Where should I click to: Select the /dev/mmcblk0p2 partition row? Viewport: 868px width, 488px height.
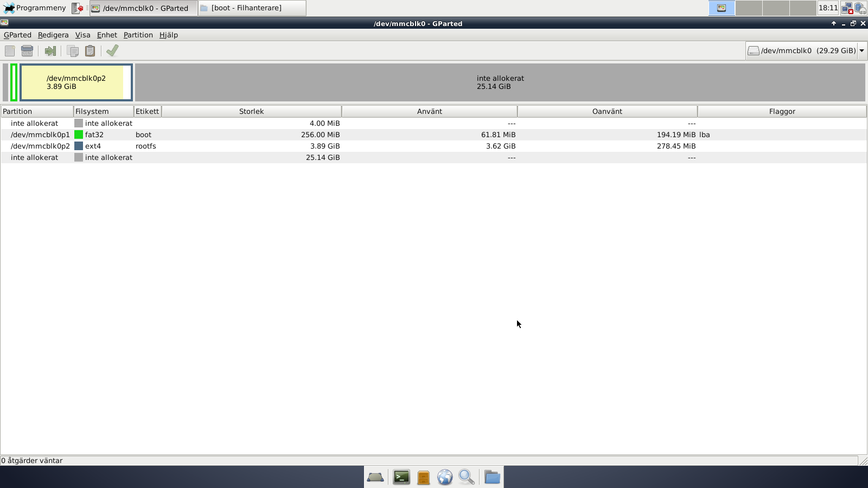point(433,146)
